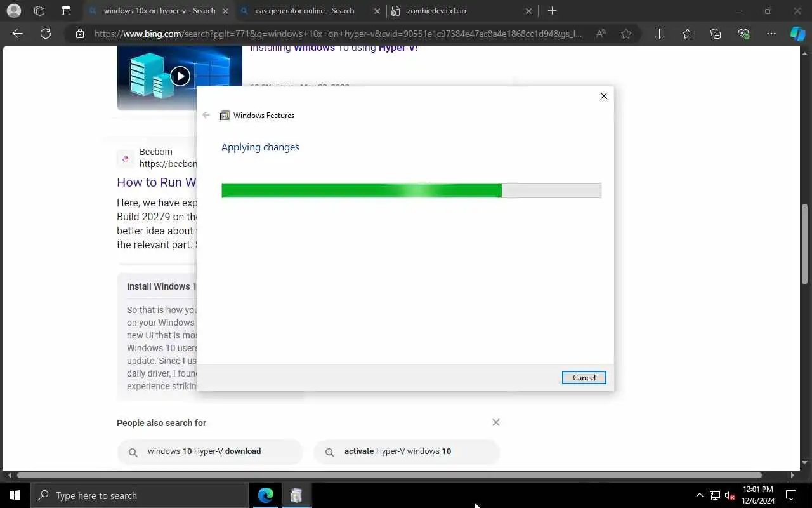Click the Windows Features back arrow
812x508 pixels.
pos(206,115)
